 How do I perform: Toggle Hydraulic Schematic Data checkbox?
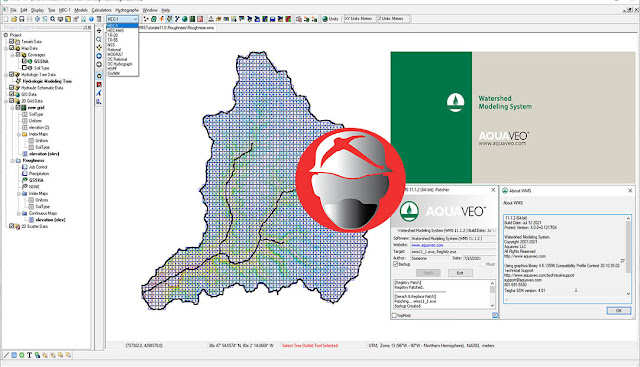[11, 87]
